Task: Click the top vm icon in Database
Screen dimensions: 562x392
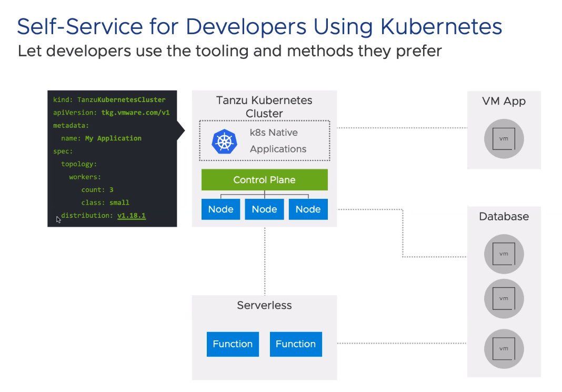Action: tap(504, 254)
